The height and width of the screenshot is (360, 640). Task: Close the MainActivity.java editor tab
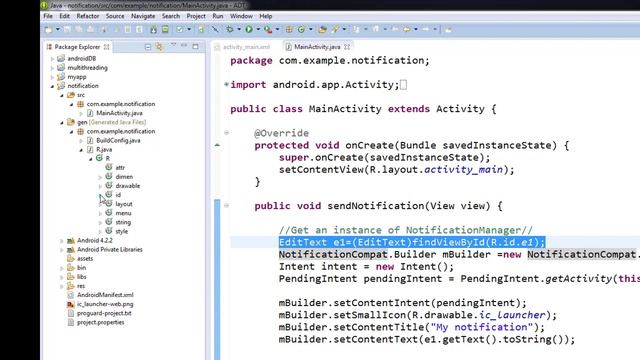pyautogui.click(x=347, y=47)
